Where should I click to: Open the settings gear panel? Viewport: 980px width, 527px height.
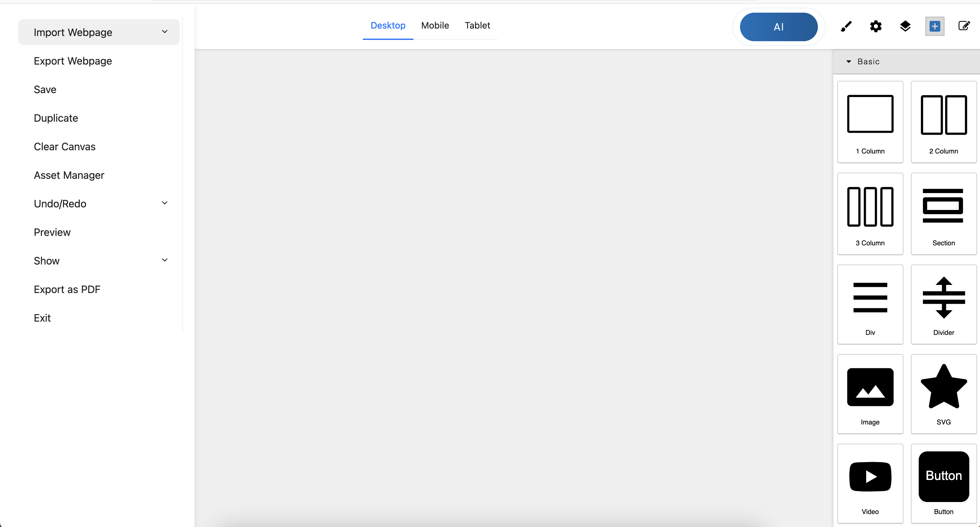click(875, 26)
